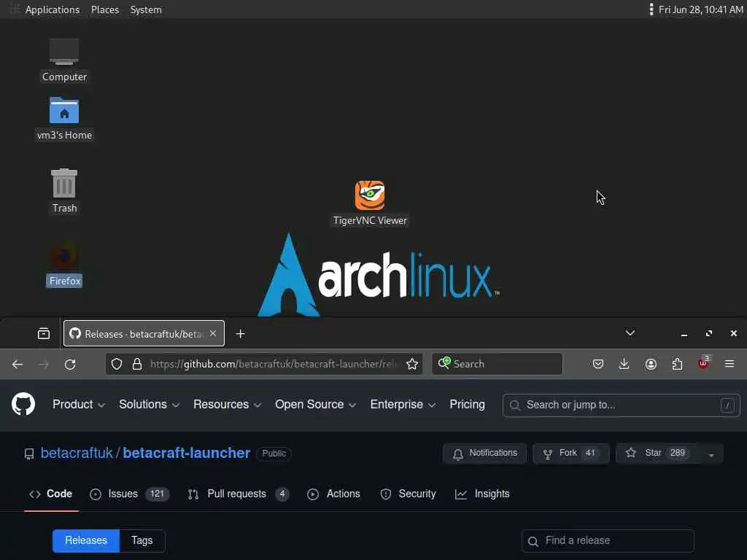Open the Pricing link
747x560 pixels.
pyautogui.click(x=467, y=404)
